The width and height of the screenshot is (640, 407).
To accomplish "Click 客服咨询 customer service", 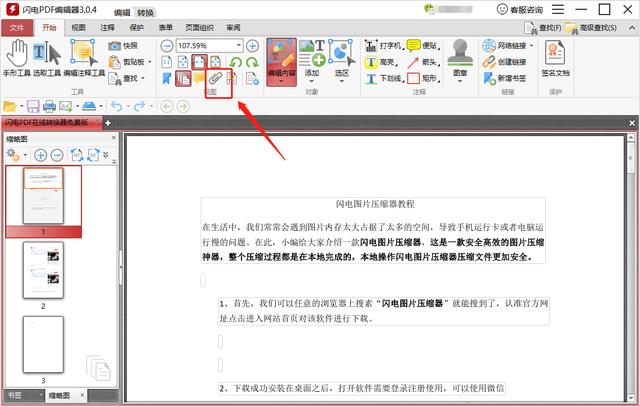I will point(520,9).
